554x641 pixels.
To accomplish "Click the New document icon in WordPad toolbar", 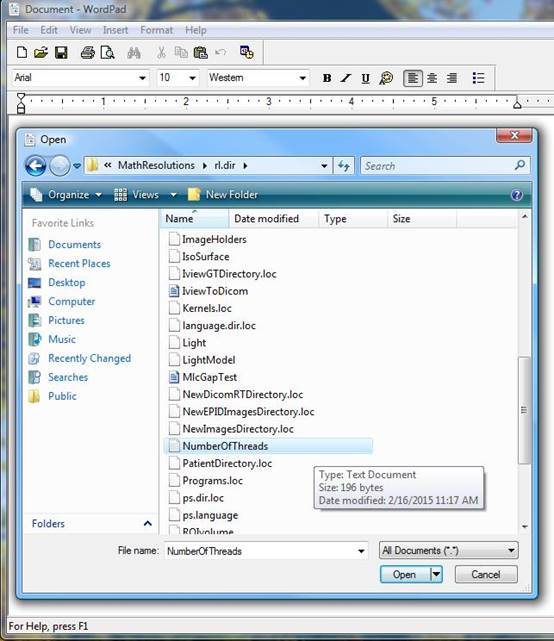I will (22, 52).
